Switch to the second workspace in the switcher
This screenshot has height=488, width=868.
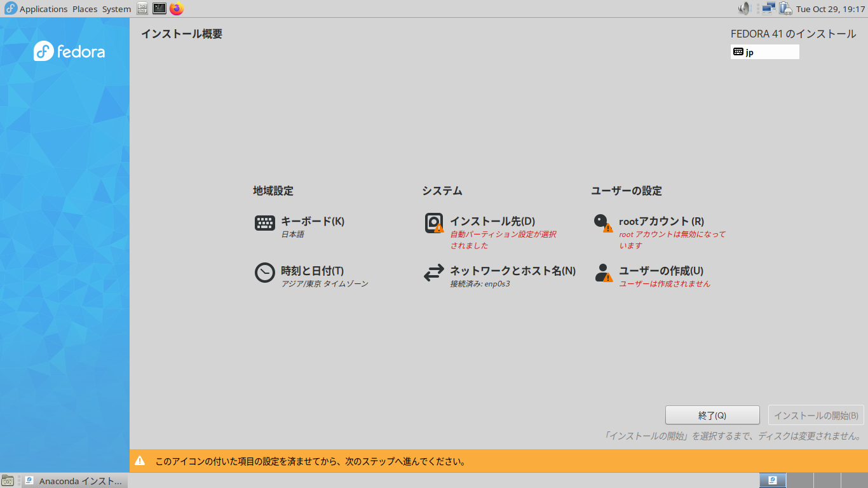(x=800, y=480)
